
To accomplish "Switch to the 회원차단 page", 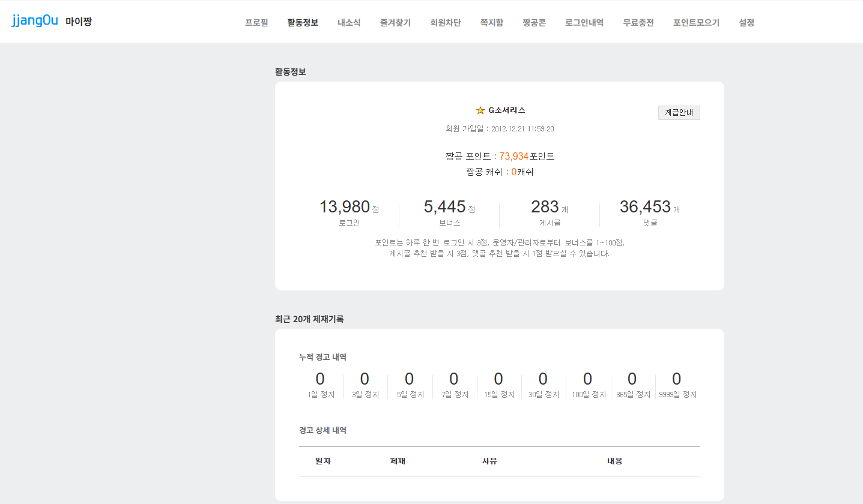I will [446, 23].
